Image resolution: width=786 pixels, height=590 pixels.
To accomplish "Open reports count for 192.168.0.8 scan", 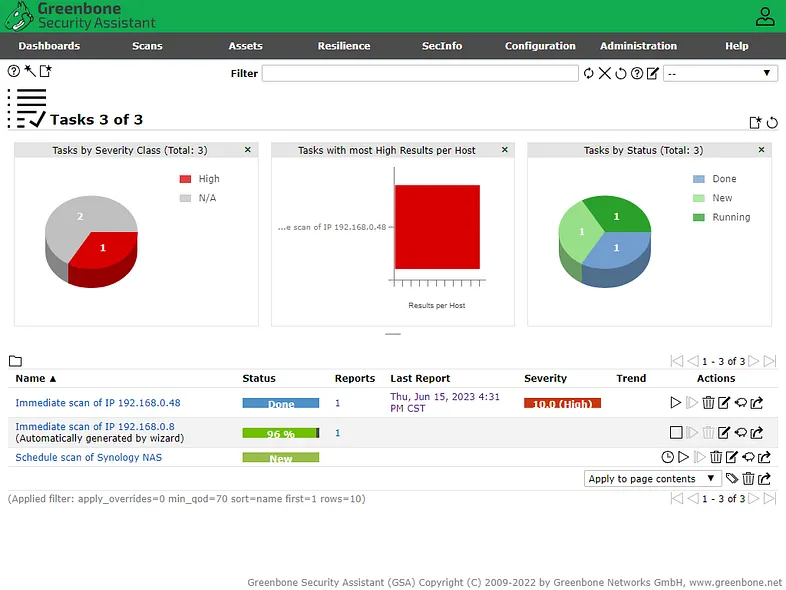I will (337, 433).
